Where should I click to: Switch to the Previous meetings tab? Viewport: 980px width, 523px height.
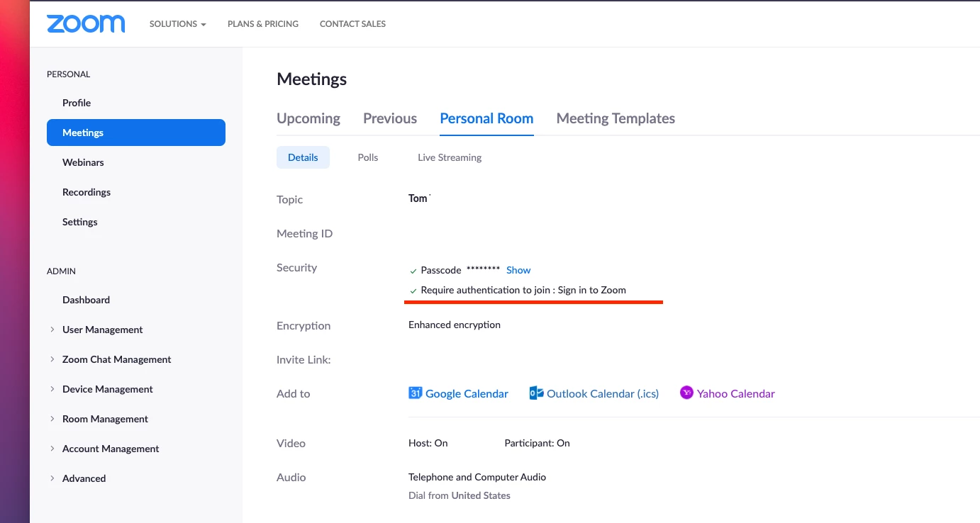coord(390,118)
